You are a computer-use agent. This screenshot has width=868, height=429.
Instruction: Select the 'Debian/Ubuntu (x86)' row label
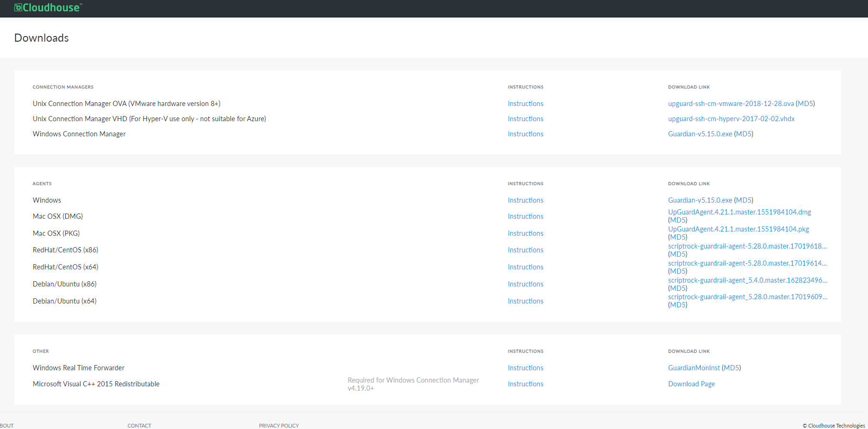coord(64,284)
